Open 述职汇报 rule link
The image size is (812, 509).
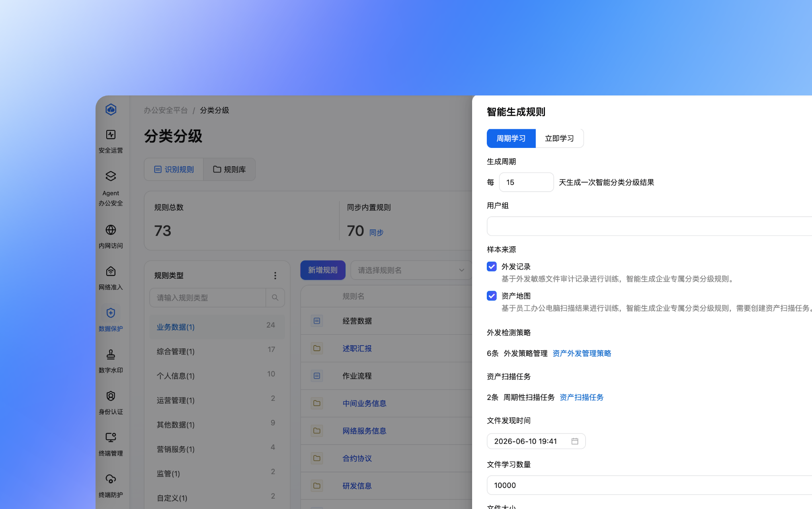(357, 348)
